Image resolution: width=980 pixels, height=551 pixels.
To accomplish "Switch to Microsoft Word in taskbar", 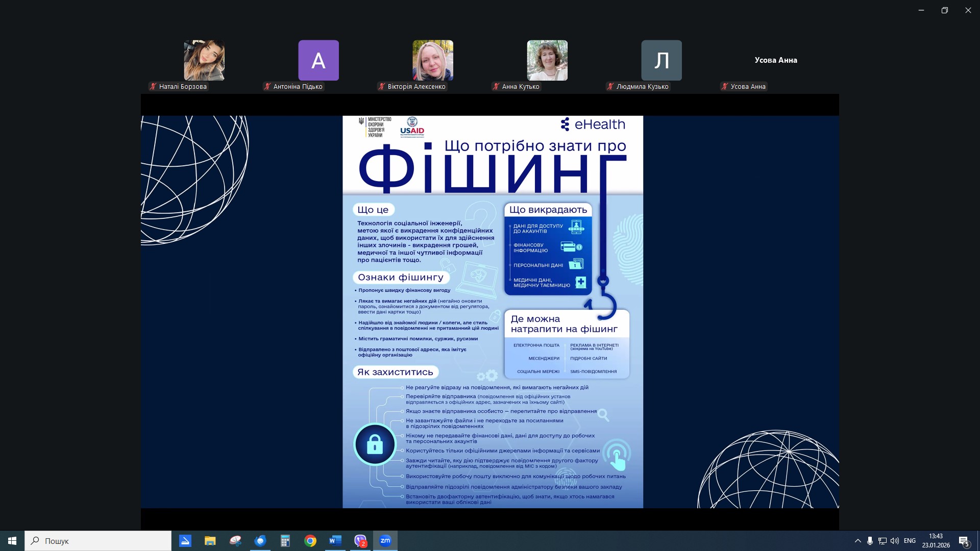I will pos(335,541).
